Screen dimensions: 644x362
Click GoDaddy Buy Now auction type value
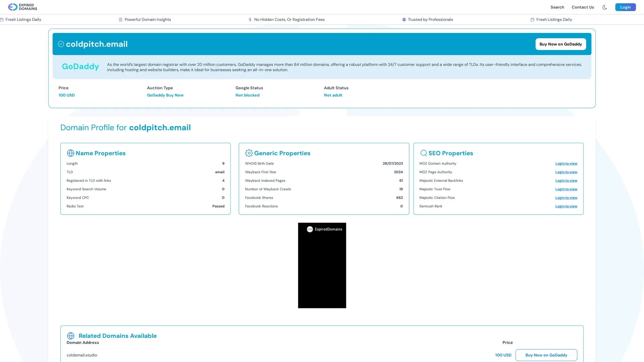click(165, 95)
